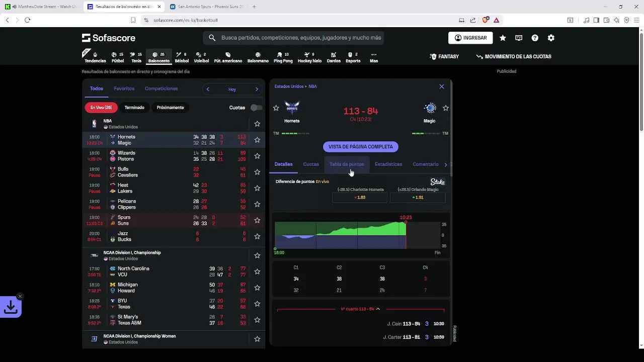Viewport: 644px width, 362px height.
Task: Open Sofascore settings gear
Action: pos(551,38)
